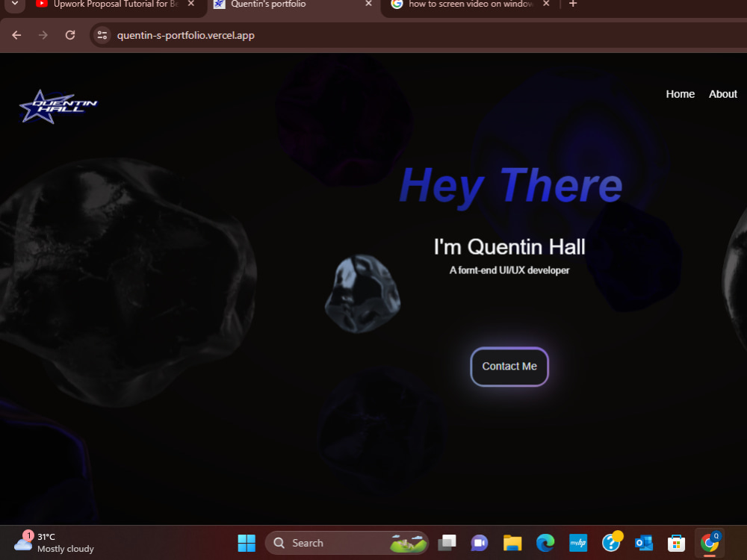Open the Get Help question mark app
The width and height of the screenshot is (747, 560).
[612, 542]
